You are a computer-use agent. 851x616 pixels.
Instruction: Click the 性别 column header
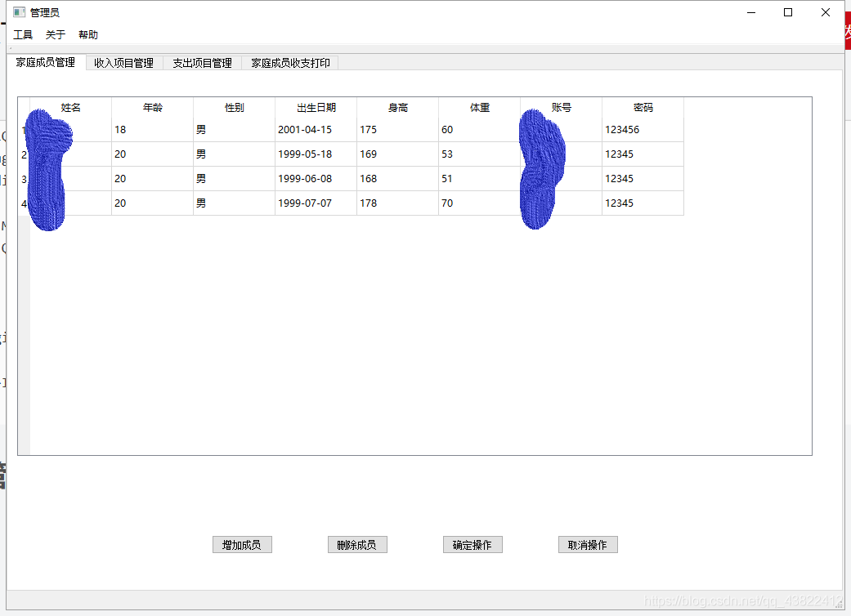[x=235, y=107]
